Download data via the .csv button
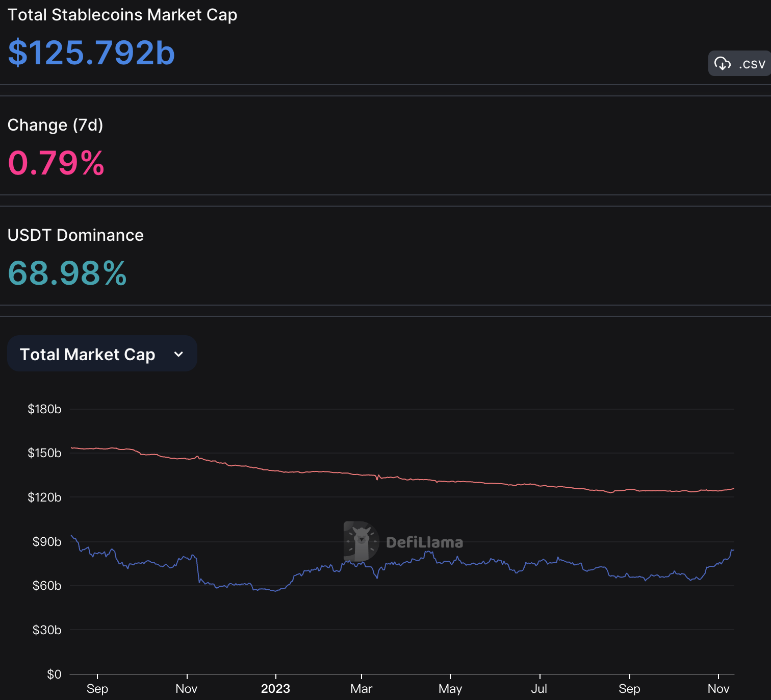This screenshot has height=700, width=771. pos(739,63)
